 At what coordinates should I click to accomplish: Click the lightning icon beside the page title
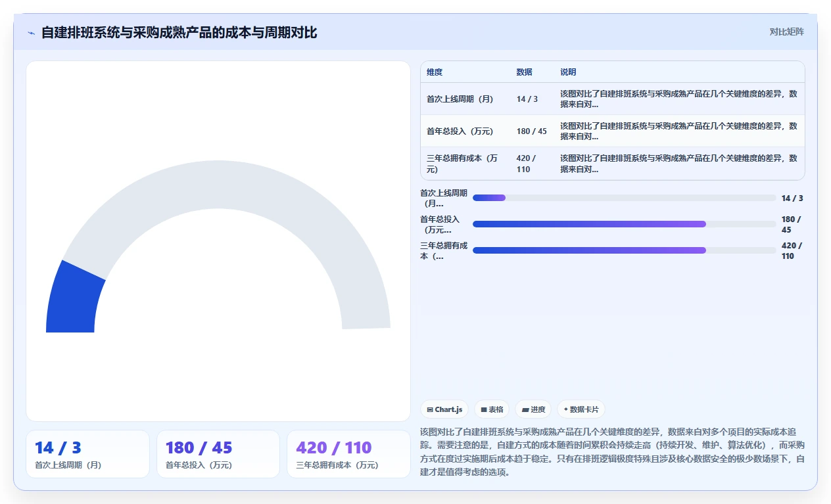(32, 33)
